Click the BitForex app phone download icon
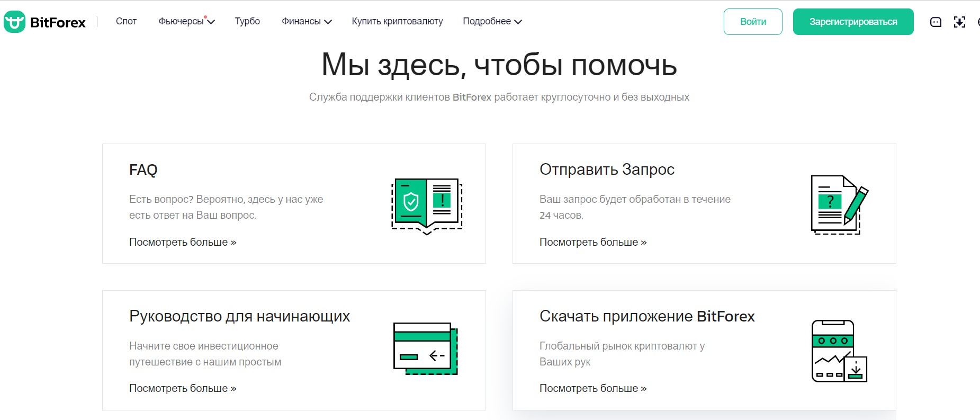 [x=839, y=351]
